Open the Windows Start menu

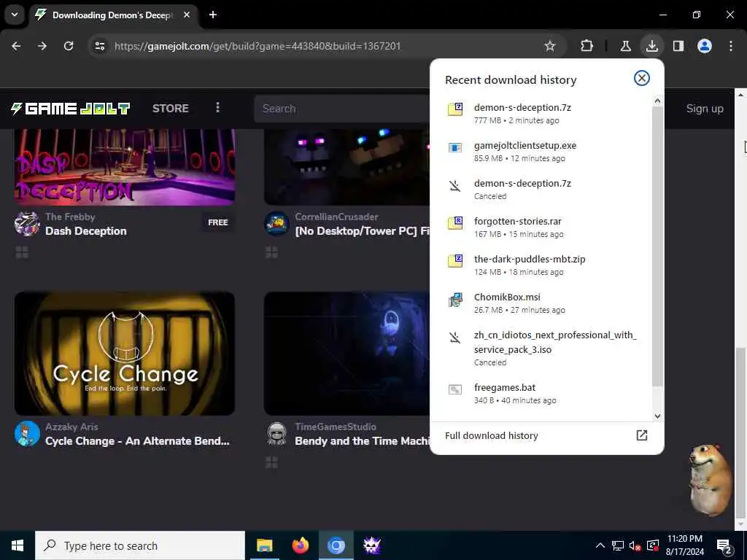[x=18, y=545]
